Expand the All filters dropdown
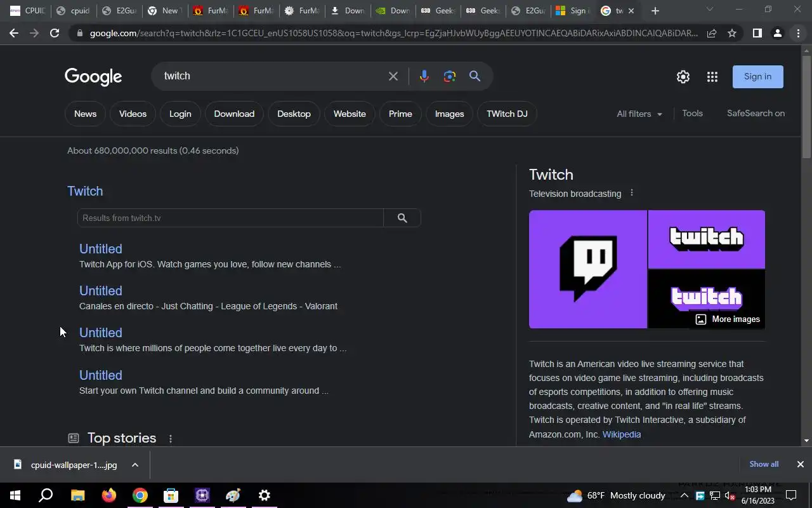The height and width of the screenshot is (508, 812). click(x=639, y=114)
